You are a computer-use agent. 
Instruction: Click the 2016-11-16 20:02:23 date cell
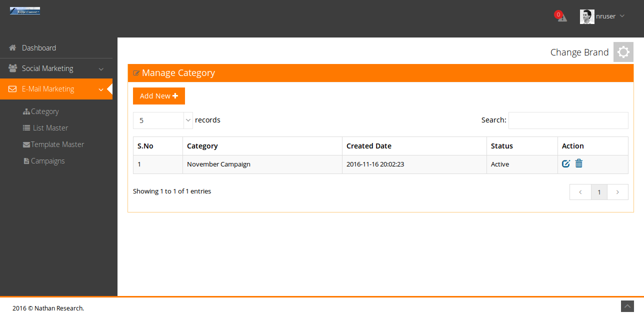click(x=414, y=164)
